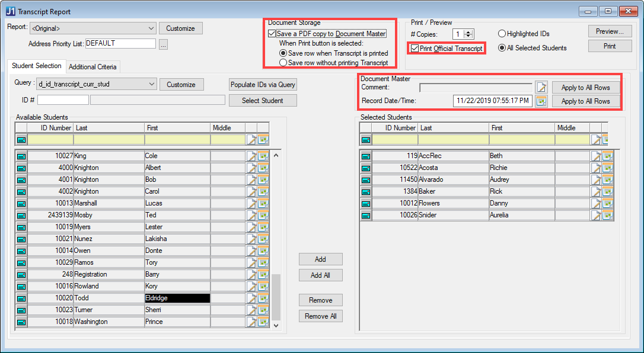Click the Add All button
The width and height of the screenshot is (644, 353).
tap(320, 275)
